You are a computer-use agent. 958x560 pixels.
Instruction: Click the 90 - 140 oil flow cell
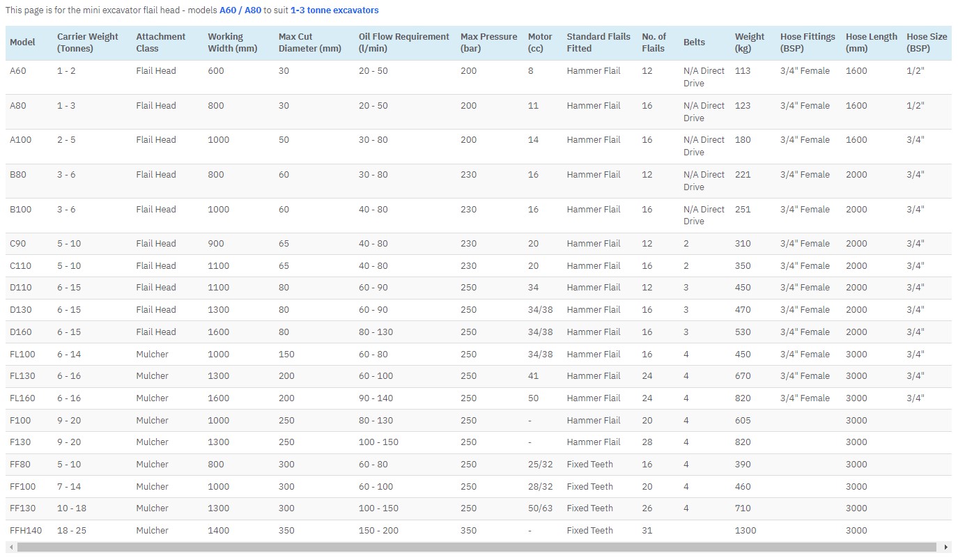(x=376, y=398)
